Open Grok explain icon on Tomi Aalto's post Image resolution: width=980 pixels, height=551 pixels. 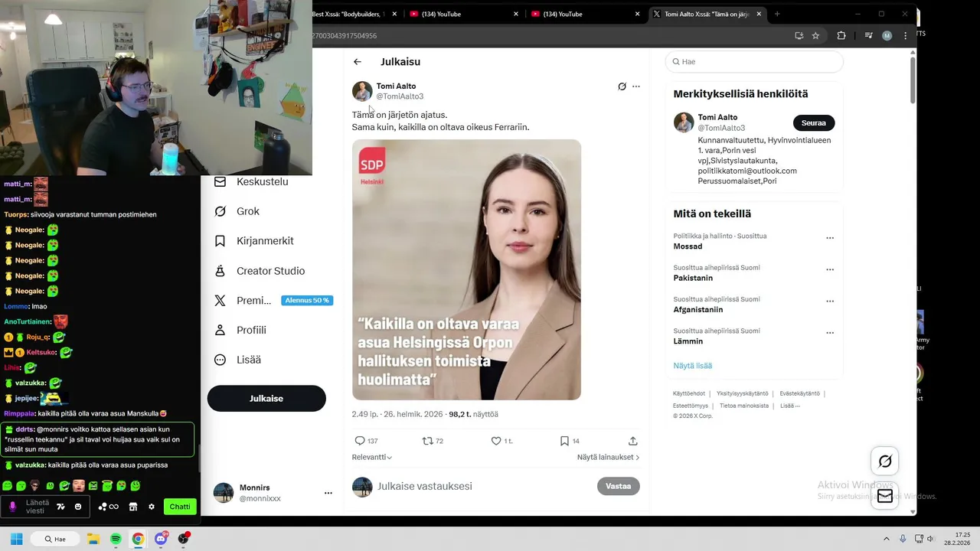(x=622, y=86)
